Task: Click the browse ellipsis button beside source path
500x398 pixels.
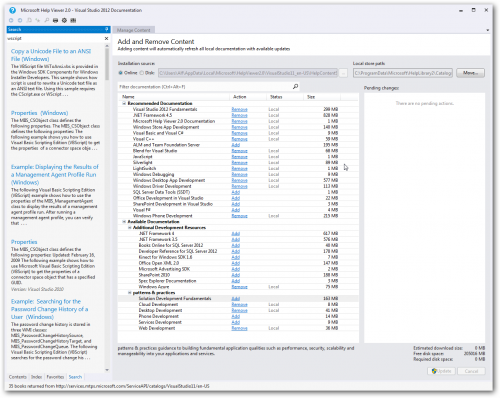Action: pyautogui.click(x=343, y=73)
